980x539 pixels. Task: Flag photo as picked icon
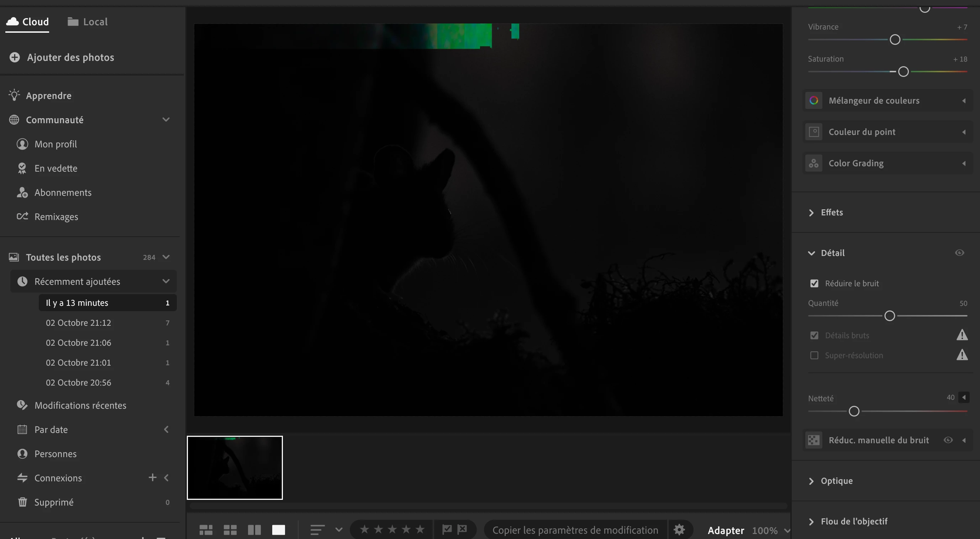pyautogui.click(x=447, y=529)
